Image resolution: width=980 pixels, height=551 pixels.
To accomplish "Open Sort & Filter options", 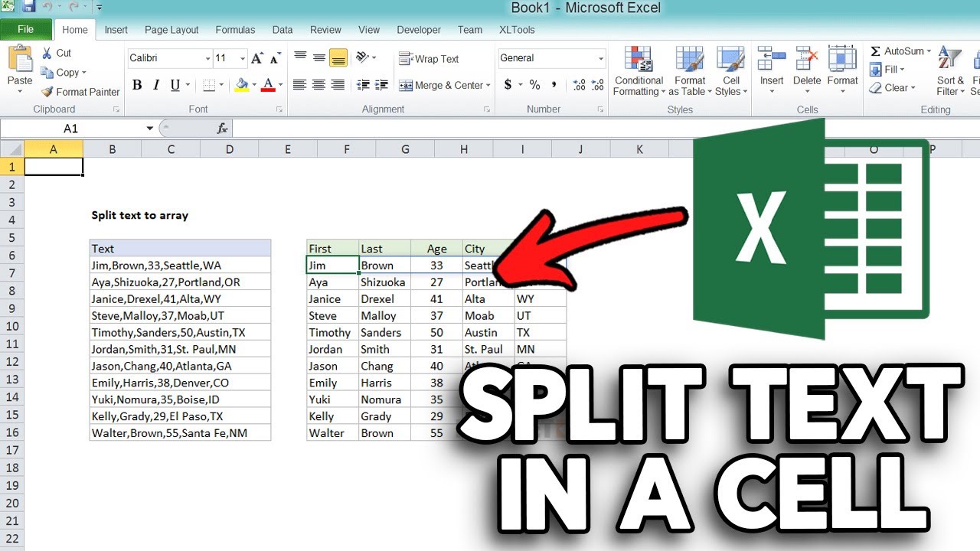I will (x=950, y=71).
